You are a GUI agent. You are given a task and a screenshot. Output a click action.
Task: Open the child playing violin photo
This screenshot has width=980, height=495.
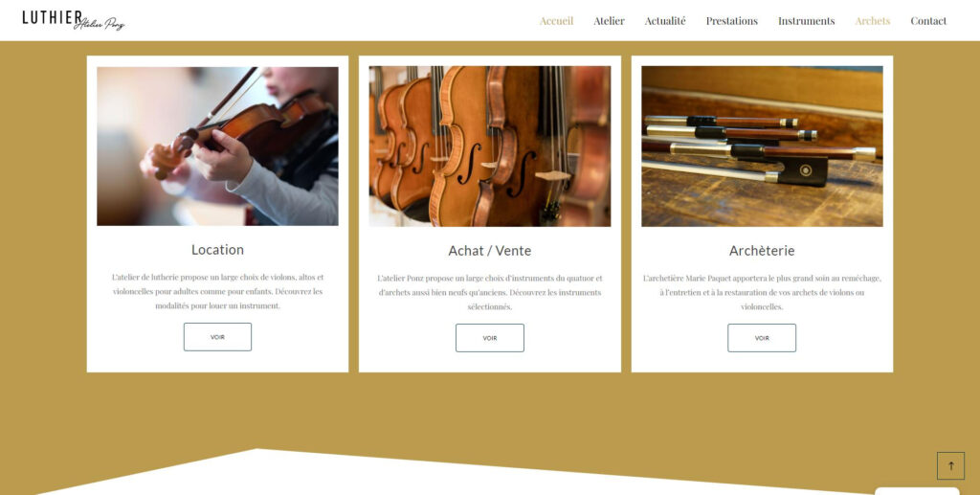(217, 146)
